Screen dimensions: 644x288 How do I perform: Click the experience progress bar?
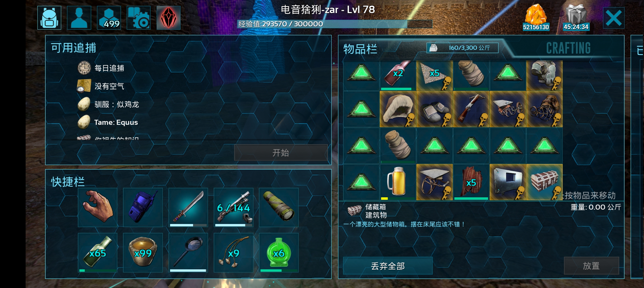pyautogui.click(x=335, y=24)
